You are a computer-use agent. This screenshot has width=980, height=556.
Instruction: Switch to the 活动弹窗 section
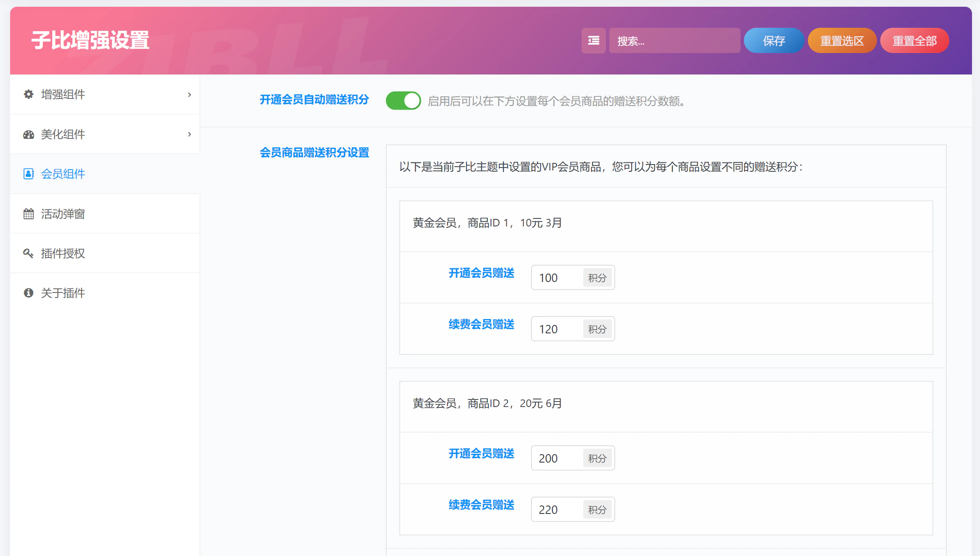[x=62, y=214]
